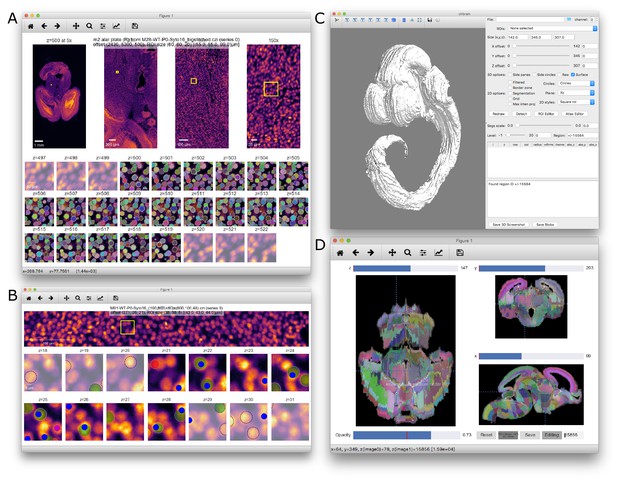Click the Y offset slider
Viewport: 617px width, 480px height.
541,56
